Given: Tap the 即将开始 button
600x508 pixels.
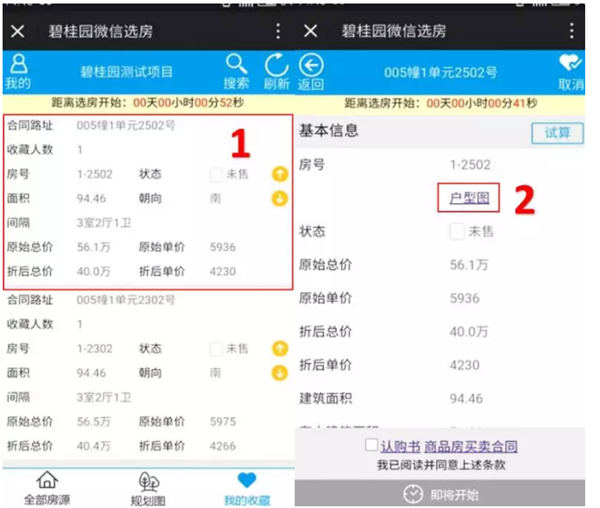Looking at the screenshot, I should point(440,494).
